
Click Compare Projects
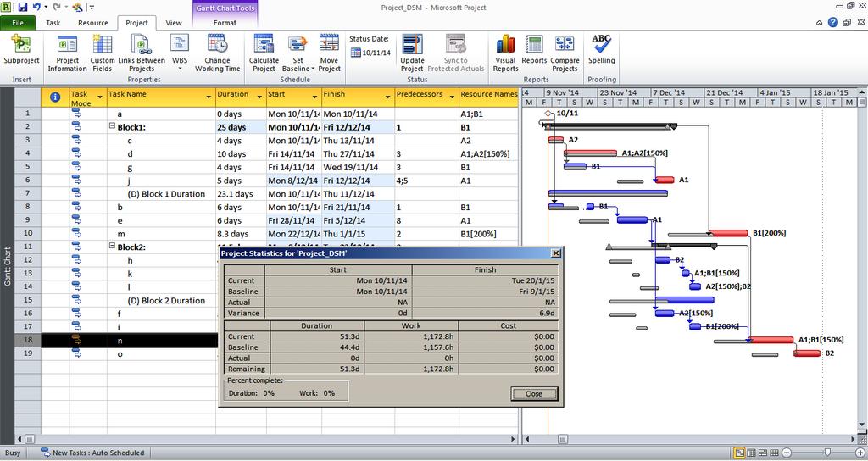point(565,53)
